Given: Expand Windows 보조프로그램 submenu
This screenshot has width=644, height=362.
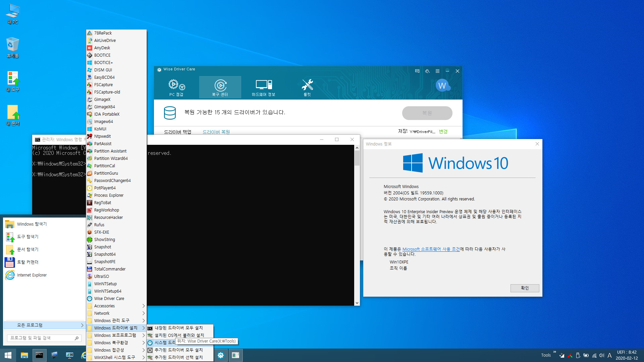Looking at the screenshot, I should point(115,335).
